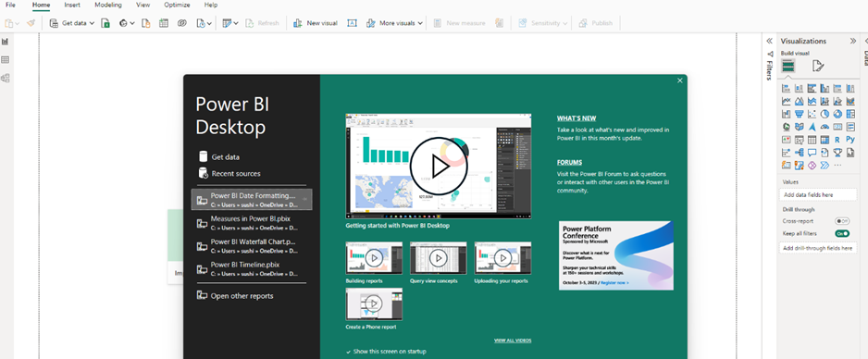This screenshot has width=868, height=359.
Task: Choose the Map globe visual
Action: coord(786,127)
